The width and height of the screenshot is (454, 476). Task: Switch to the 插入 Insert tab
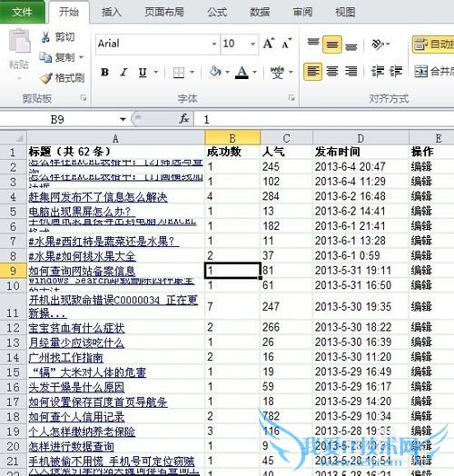[x=112, y=12]
